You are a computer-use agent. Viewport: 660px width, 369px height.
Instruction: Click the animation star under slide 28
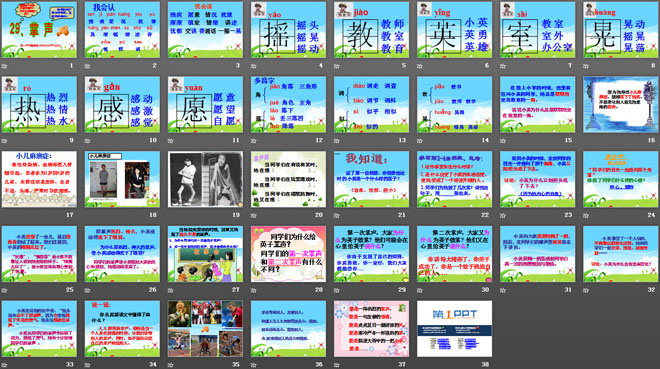click(254, 290)
